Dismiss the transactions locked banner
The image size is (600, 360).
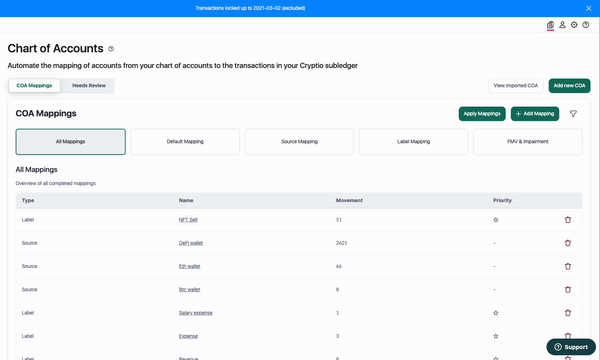coord(588,8)
